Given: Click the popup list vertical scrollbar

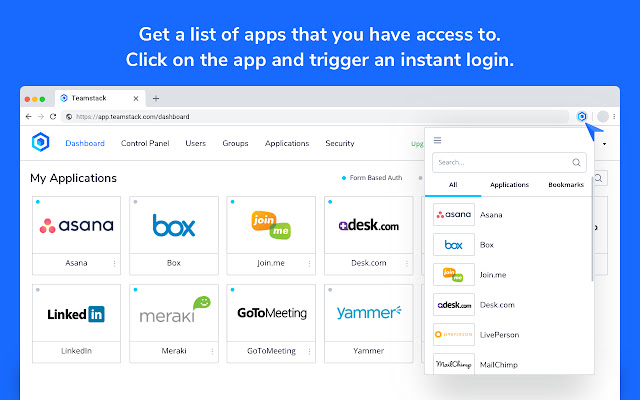Looking at the screenshot, I should (x=592, y=229).
